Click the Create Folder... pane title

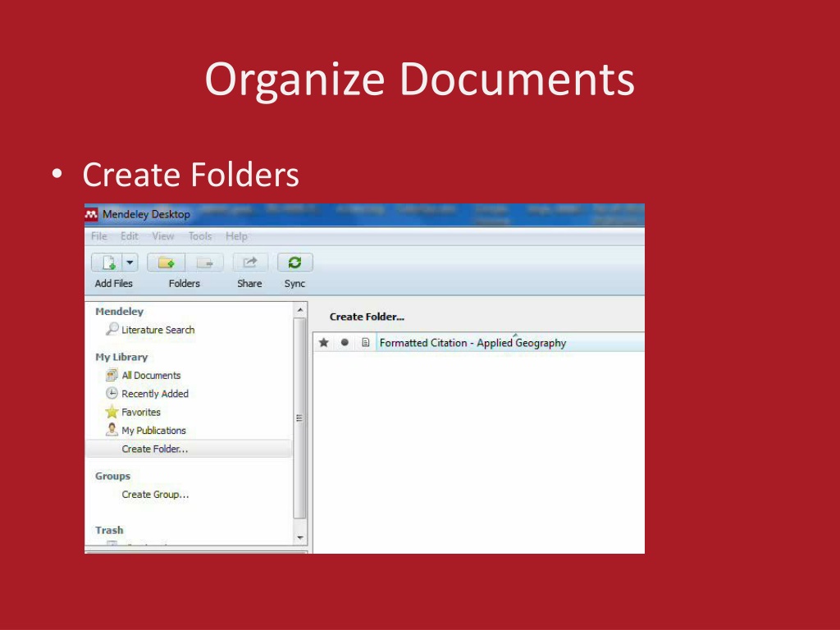click(x=367, y=317)
